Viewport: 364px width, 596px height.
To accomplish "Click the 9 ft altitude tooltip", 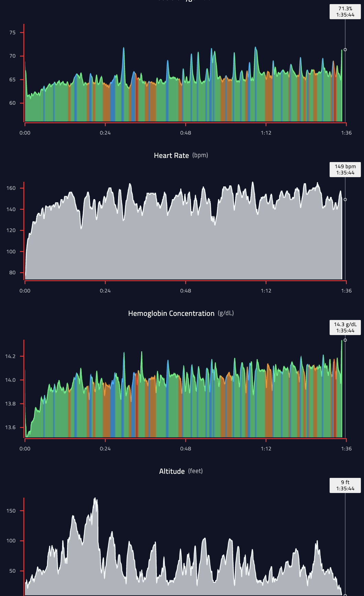I will click(345, 485).
